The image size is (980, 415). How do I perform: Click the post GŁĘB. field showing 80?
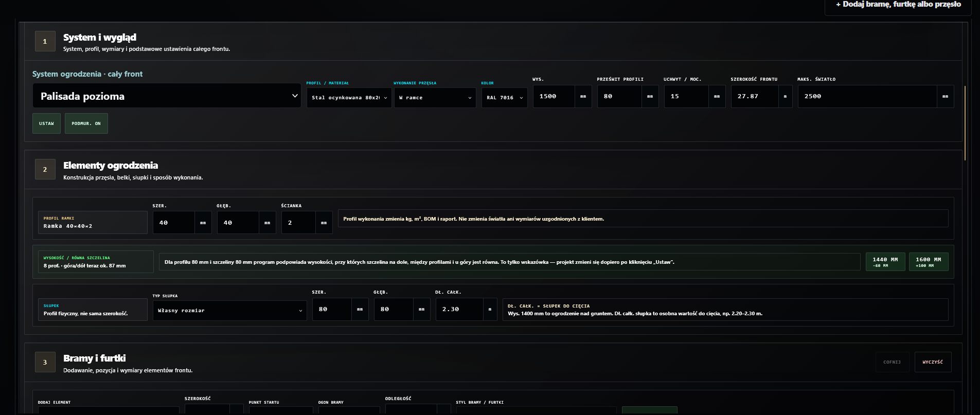(x=394, y=309)
